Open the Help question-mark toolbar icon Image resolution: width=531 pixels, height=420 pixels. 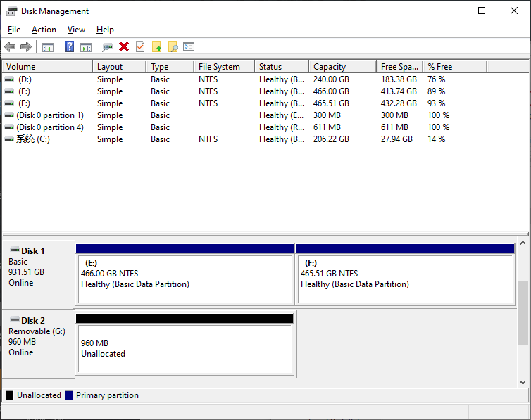point(69,46)
